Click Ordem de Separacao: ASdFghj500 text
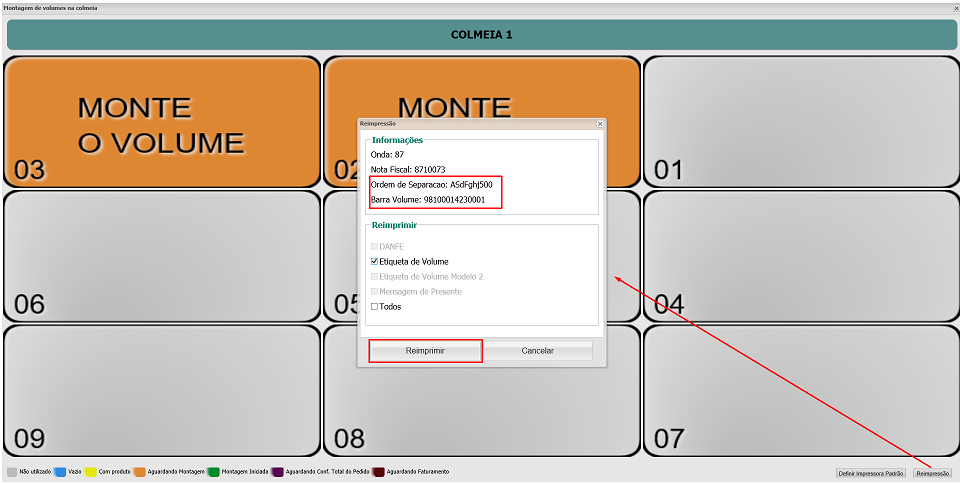960x484 pixels. pos(432,184)
